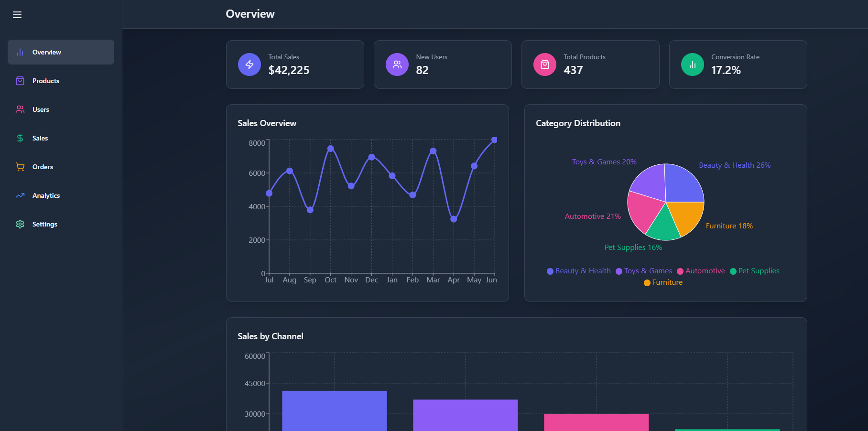Click the Settings gear icon
The height and width of the screenshot is (431, 868).
pyautogui.click(x=20, y=224)
